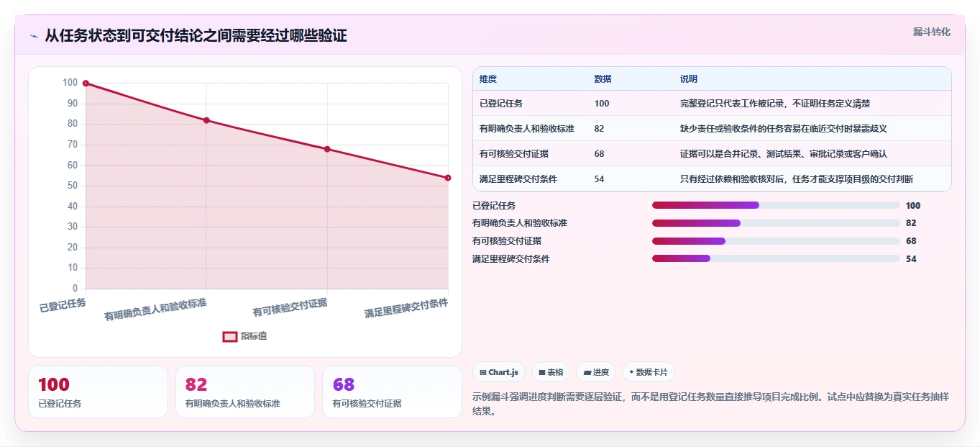980x447 pixels.
Task: Toggle the 指标值 legend swatch
Action: coord(230,336)
